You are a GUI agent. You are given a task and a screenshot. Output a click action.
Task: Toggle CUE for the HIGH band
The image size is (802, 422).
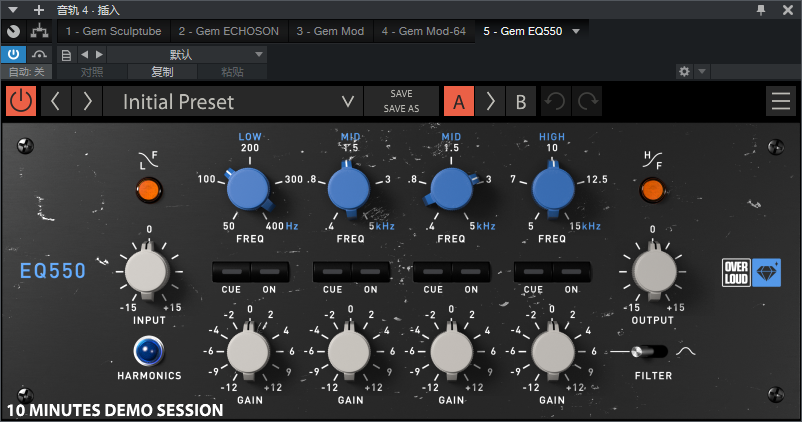coord(533,272)
